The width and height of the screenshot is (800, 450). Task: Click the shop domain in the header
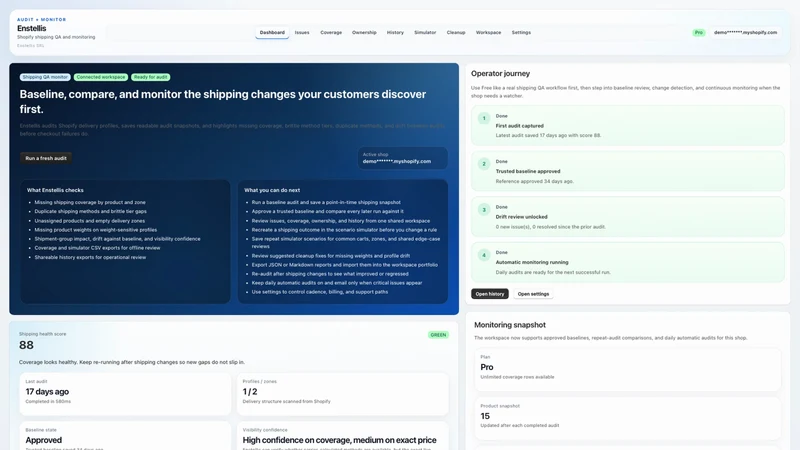(745, 33)
